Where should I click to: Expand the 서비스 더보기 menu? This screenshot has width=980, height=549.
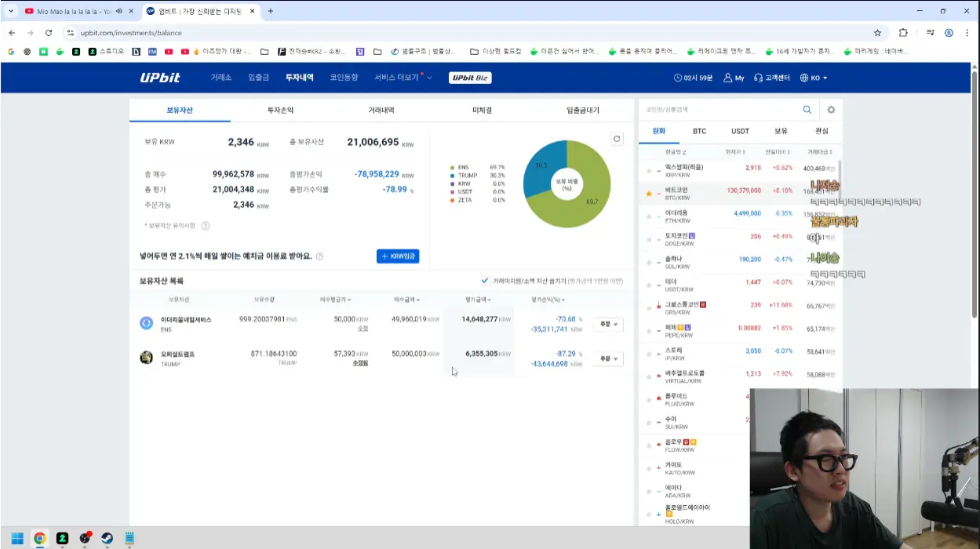[403, 78]
